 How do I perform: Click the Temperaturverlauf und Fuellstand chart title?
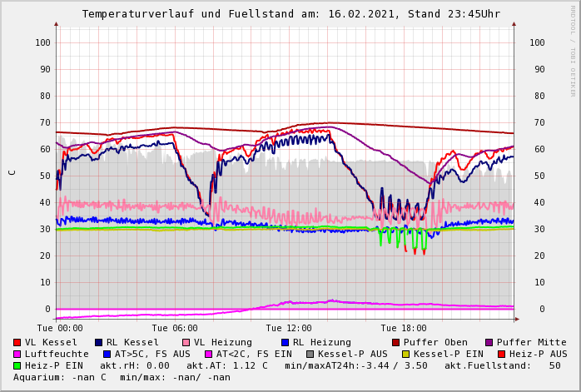pos(290,14)
